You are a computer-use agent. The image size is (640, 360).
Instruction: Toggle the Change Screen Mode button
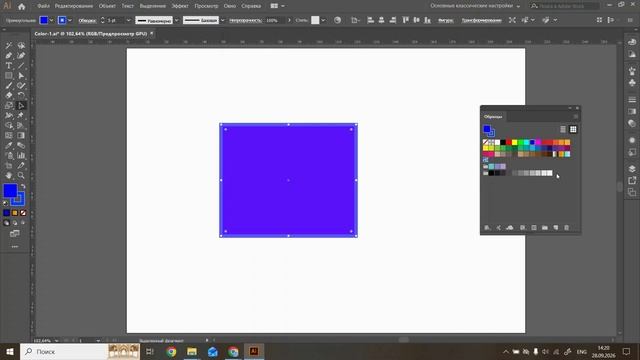tap(15, 233)
